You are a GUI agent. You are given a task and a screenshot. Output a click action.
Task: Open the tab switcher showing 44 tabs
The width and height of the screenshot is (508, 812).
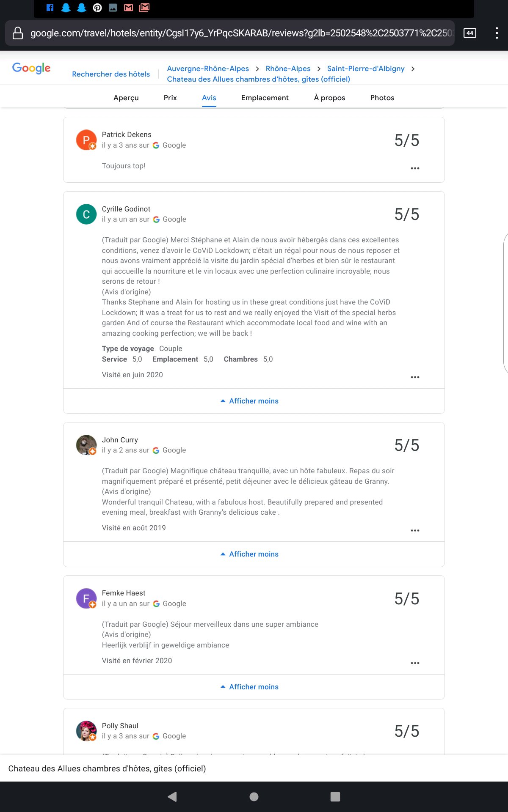470,33
